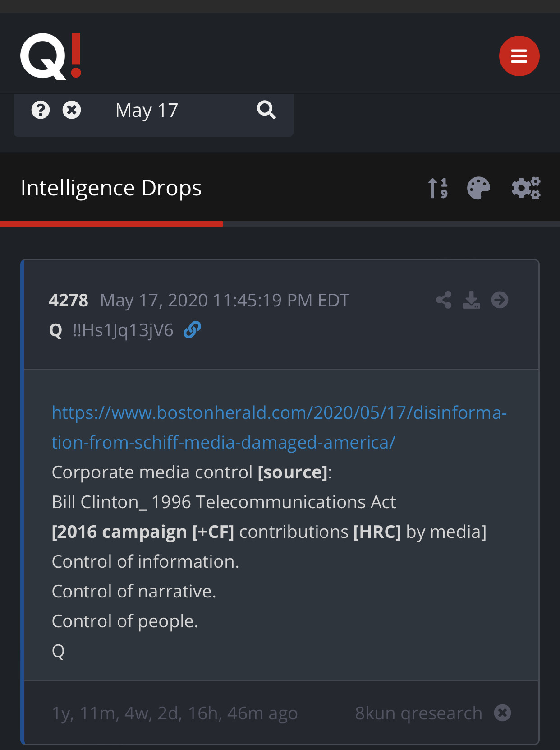
Task: Go to drop 4278 arrow icon
Action: tap(500, 300)
